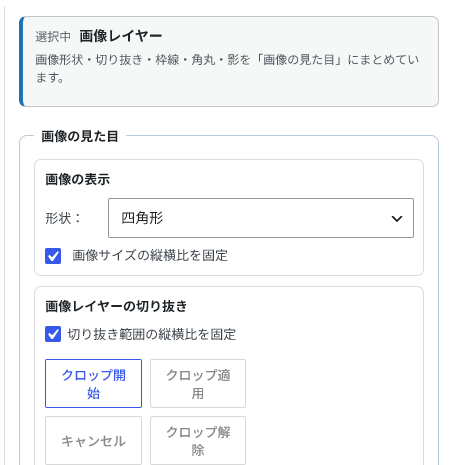454x465 pixels.
Task: Click the 画像レイヤー title in selection banner
Action: [121, 36]
